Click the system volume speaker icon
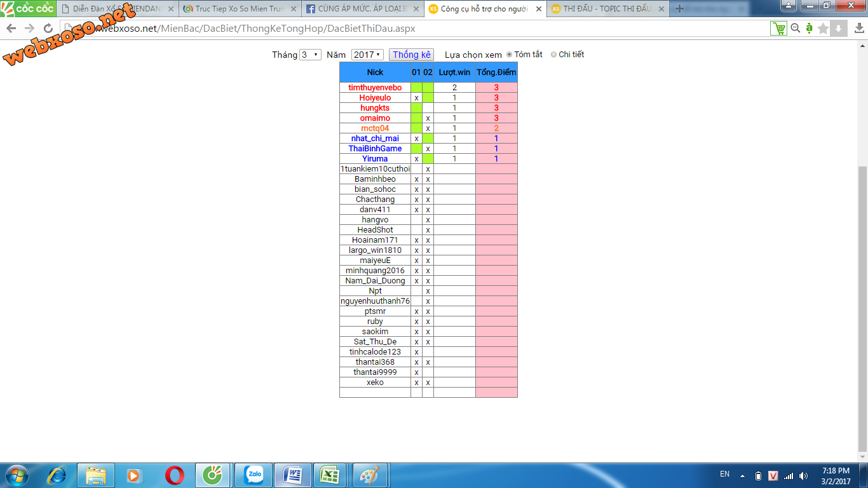 [804, 475]
